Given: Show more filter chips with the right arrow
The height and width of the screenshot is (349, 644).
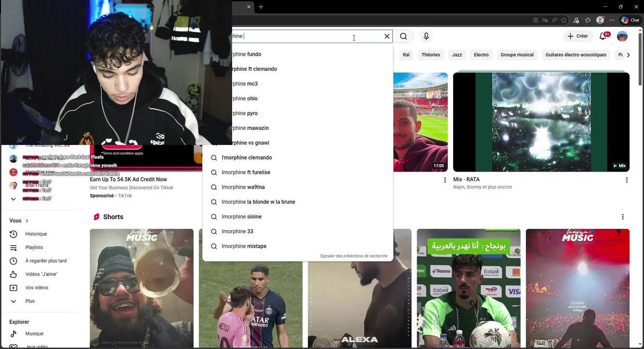Looking at the screenshot, I should tap(628, 55).
